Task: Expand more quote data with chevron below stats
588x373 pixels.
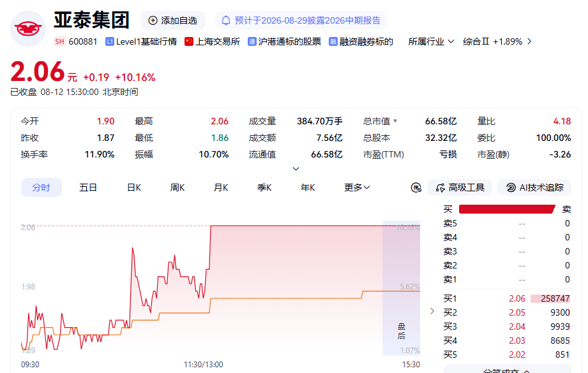Action: 296,169
